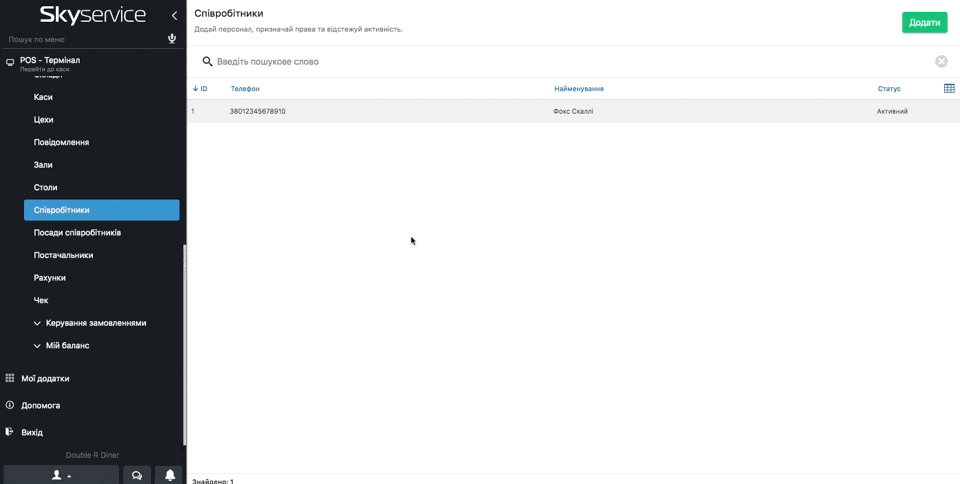Click the microphone voice search icon

pyautogui.click(x=172, y=39)
